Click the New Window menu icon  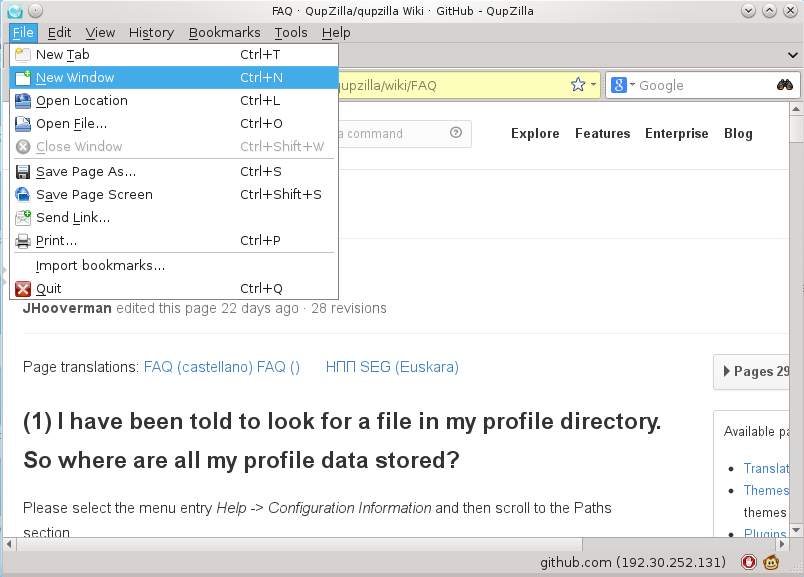[x=23, y=77]
